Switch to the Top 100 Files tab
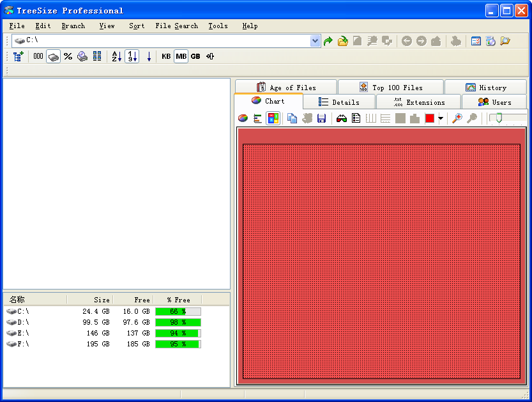This screenshot has width=532, height=402. click(x=390, y=88)
